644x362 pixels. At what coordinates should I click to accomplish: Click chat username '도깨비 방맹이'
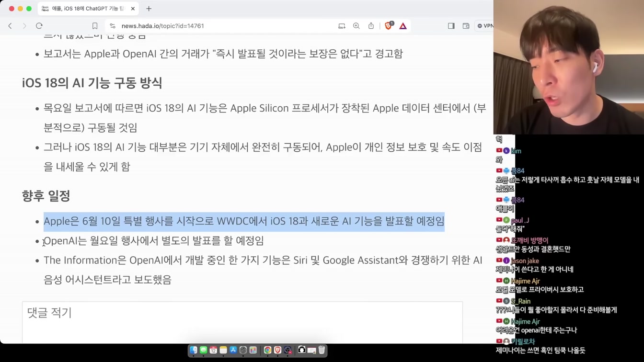tap(529, 240)
